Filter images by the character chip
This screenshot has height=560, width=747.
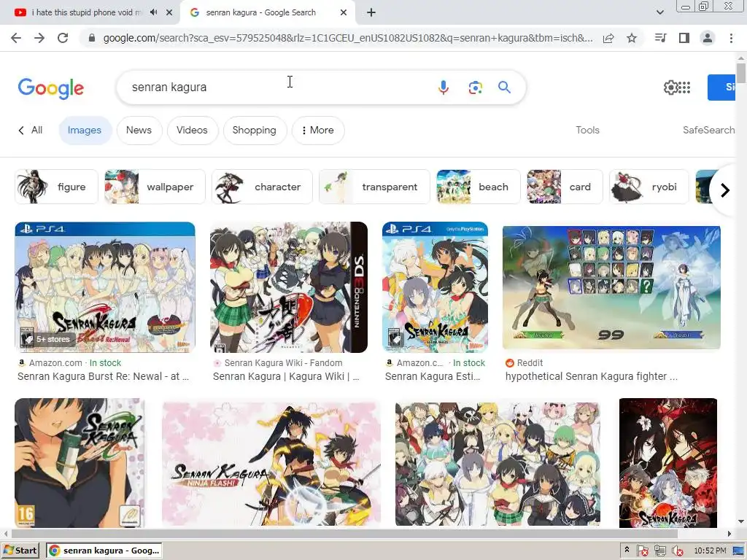click(x=262, y=187)
